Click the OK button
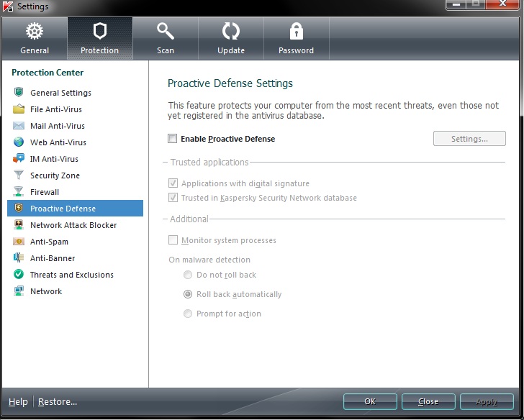Screen dimensions: 524x420 [370, 401]
